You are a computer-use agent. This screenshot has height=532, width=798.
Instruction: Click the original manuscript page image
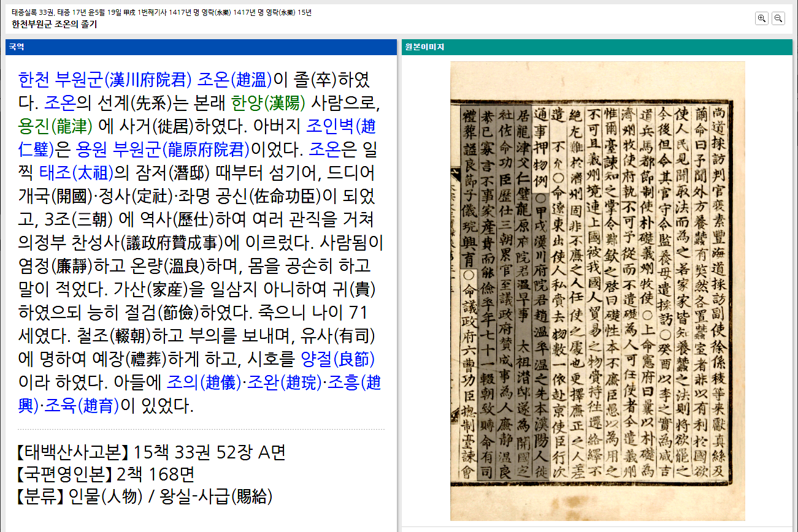(x=598, y=291)
